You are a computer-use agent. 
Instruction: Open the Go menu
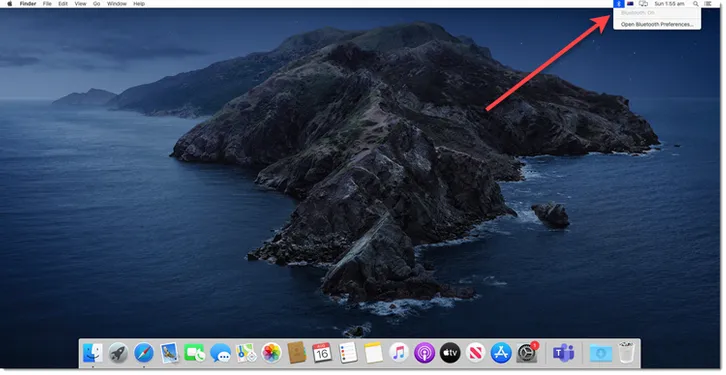click(x=96, y=4)
